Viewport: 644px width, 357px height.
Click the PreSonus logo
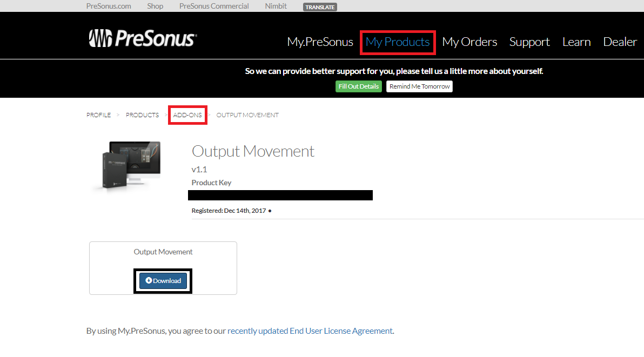[143, 38]
